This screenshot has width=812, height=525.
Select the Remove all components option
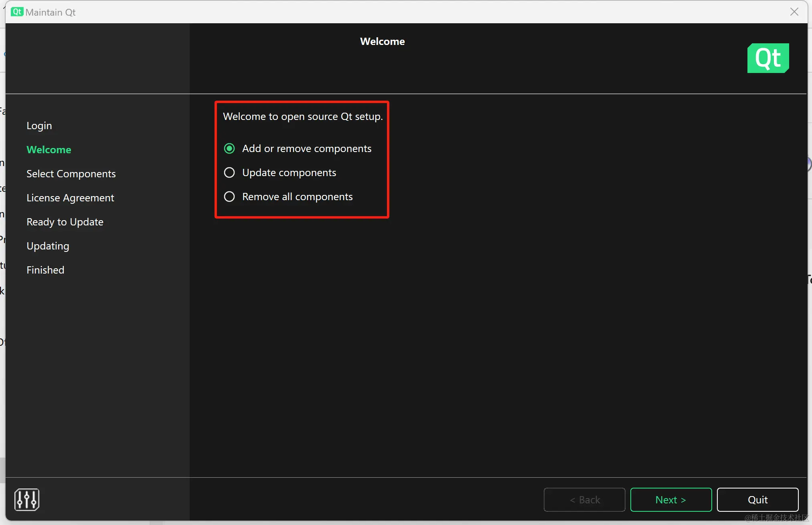pyautogui.click(x=229, y=197)
